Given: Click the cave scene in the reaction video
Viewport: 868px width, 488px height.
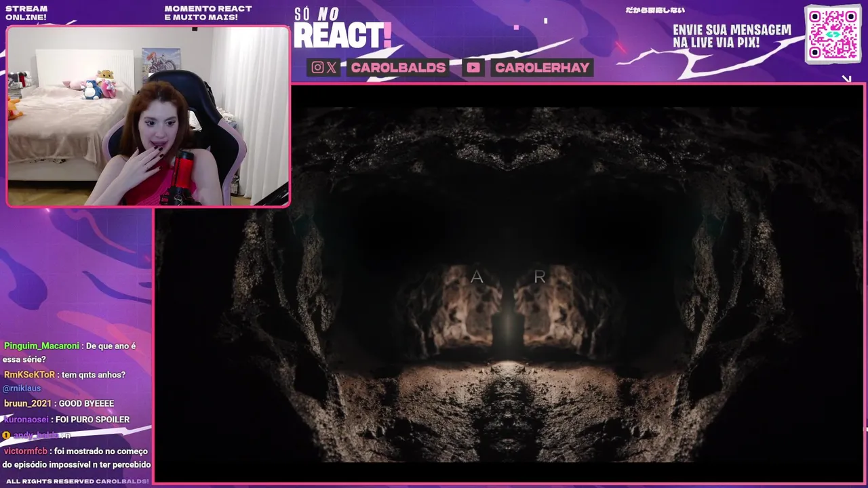Looking at the screenshot, I should [509, 283].
